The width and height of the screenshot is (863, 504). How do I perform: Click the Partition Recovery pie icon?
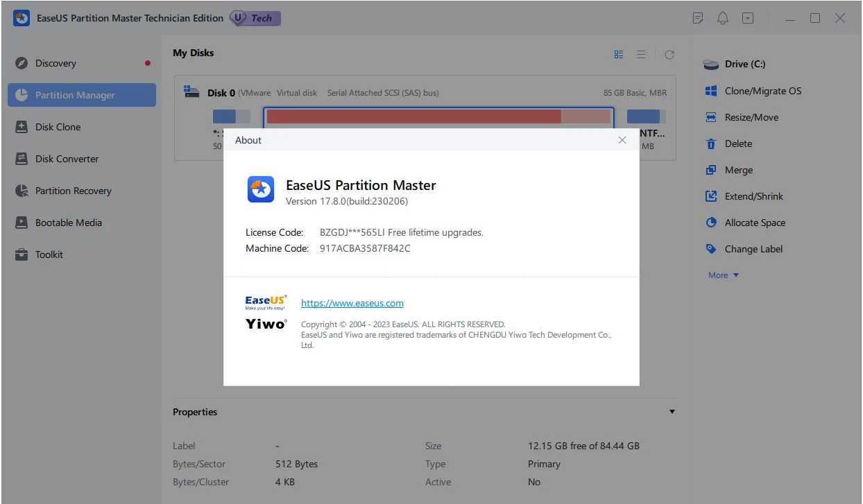(22, 191)
